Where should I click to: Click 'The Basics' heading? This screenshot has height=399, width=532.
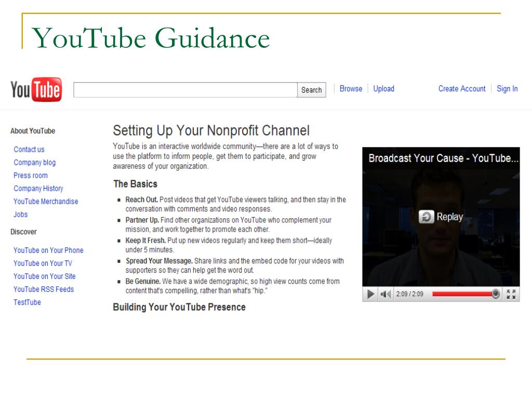[136, 184]
